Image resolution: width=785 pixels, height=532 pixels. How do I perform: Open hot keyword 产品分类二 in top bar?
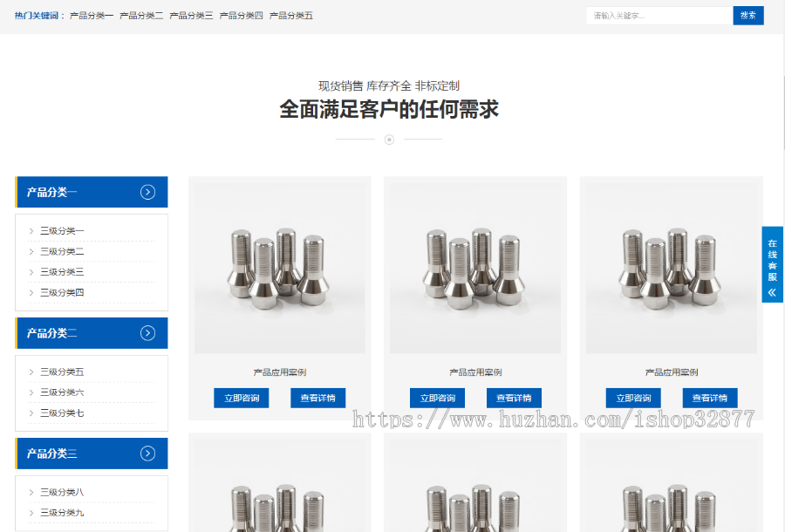tap(141, 16)
